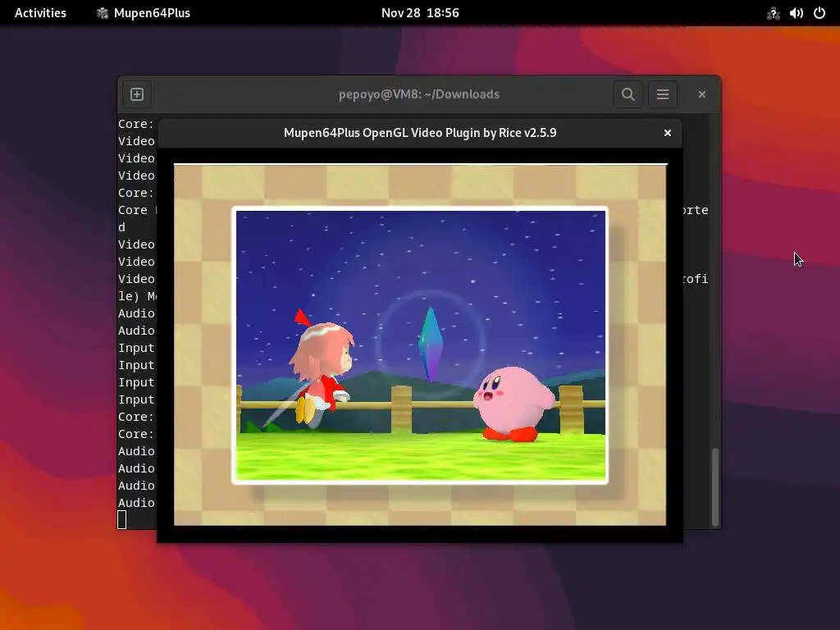
Task: Click the volume speaker icon in top bar
Action: pyautogui.click(x=796, y=13)
